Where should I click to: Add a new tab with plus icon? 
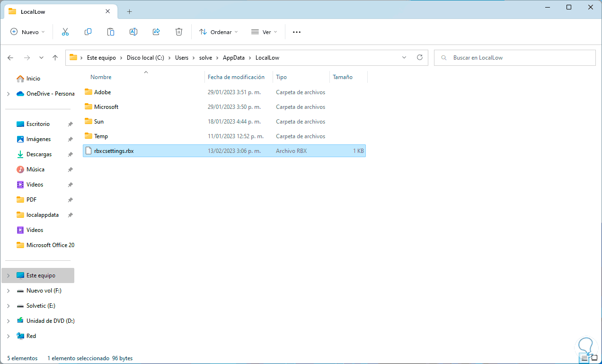point(129,11)
